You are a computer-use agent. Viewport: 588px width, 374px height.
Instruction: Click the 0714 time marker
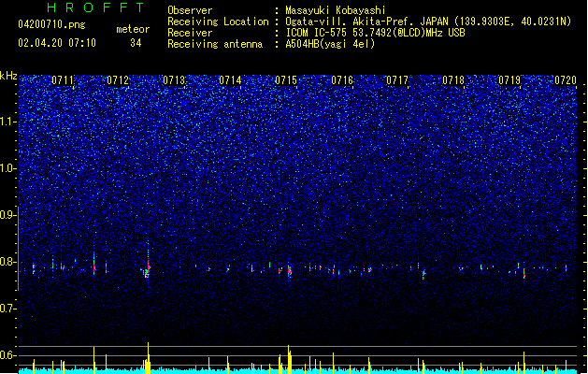click(x=230, y=80)
